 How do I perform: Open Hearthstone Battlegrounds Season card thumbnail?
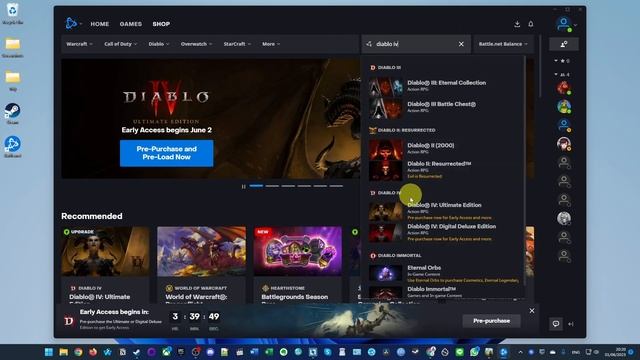point(298,251)
